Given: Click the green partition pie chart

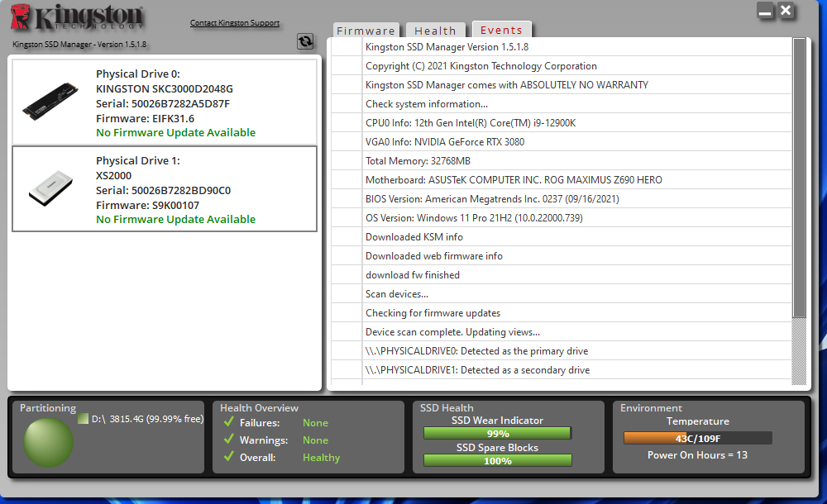Looking at the screenshot, I should 48,442.
